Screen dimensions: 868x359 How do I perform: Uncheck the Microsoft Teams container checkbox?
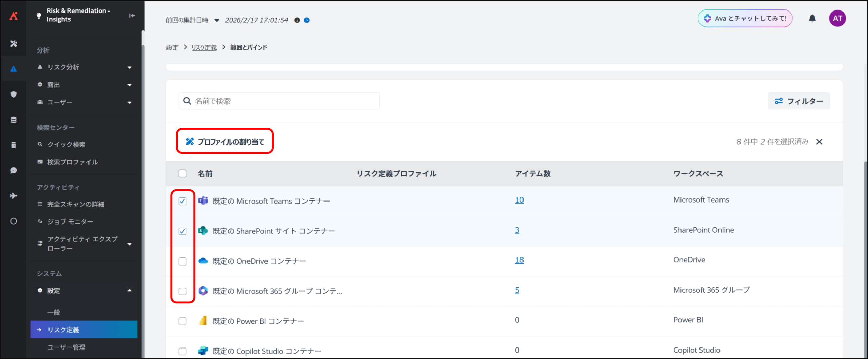[182, 201]
